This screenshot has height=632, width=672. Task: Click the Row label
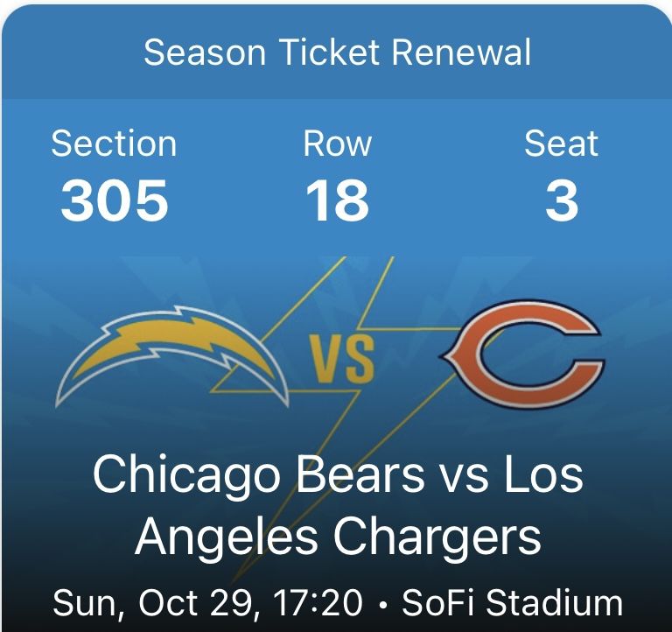(337, 144)
